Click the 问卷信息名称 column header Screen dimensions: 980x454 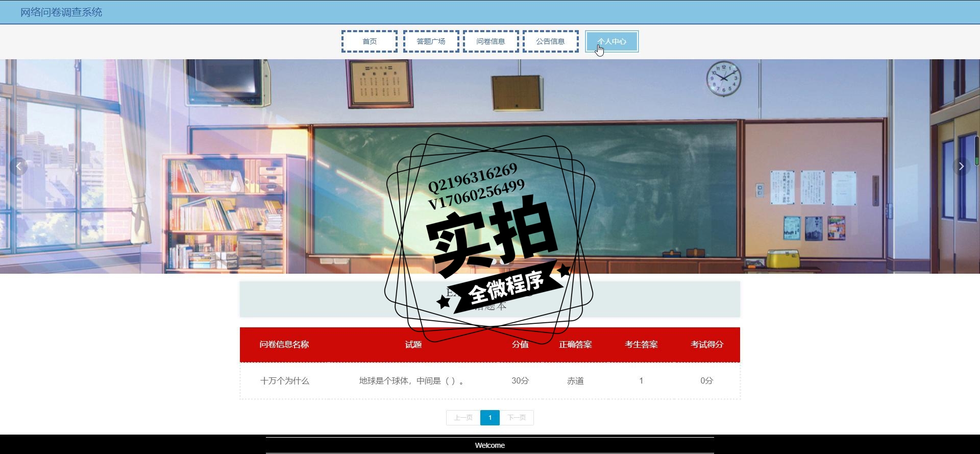point(284,345)
